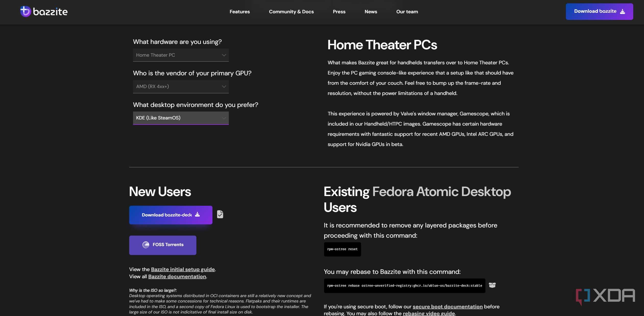Open the Our team page

[x=407, y=11]
